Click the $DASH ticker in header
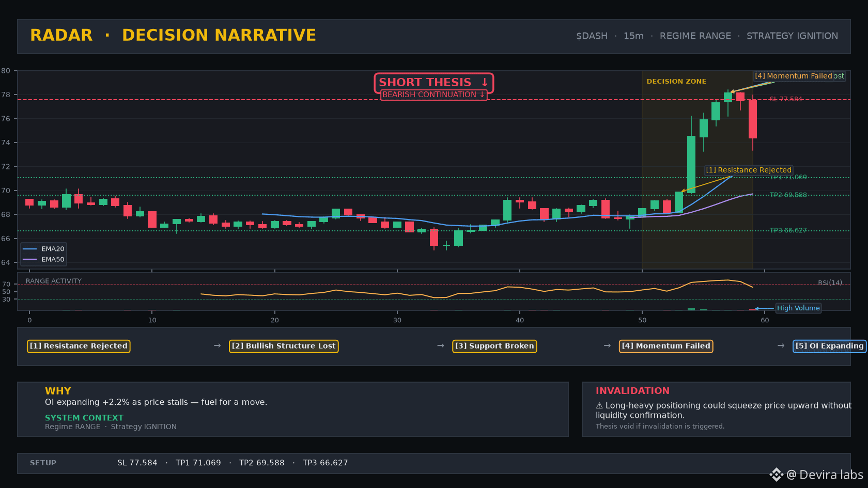The height and width of the screenshot is (488, 868). tap(592, 36)
